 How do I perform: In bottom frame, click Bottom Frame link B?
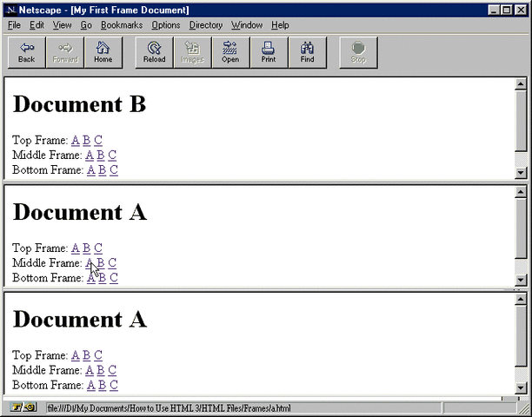103,385
